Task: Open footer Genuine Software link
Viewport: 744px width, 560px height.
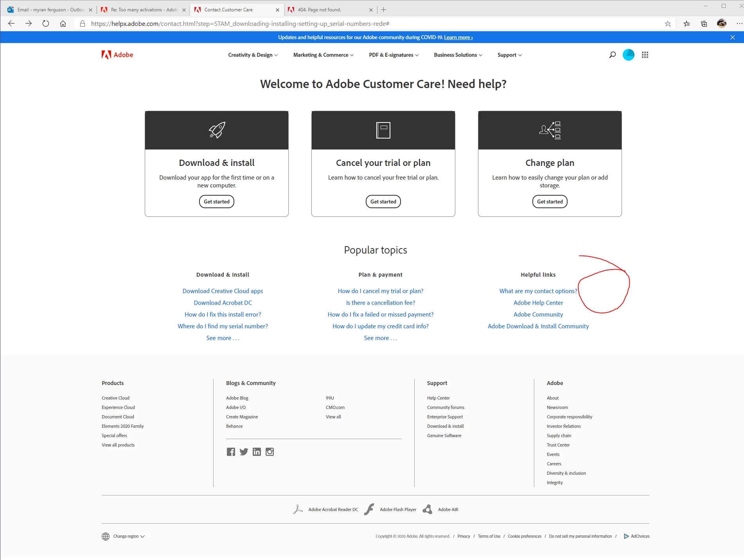Action: point(444,435)
